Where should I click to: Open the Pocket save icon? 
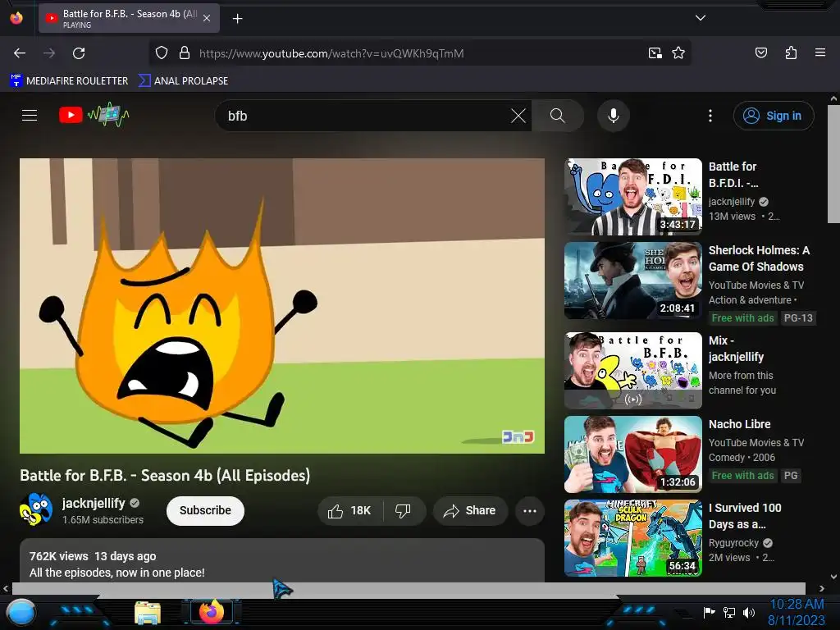point(760,53)
